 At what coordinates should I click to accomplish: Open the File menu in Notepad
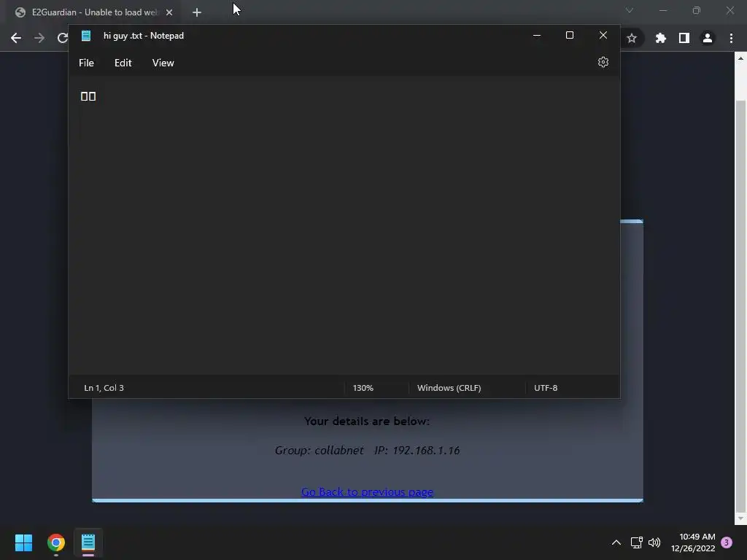[x=86, y=63]
